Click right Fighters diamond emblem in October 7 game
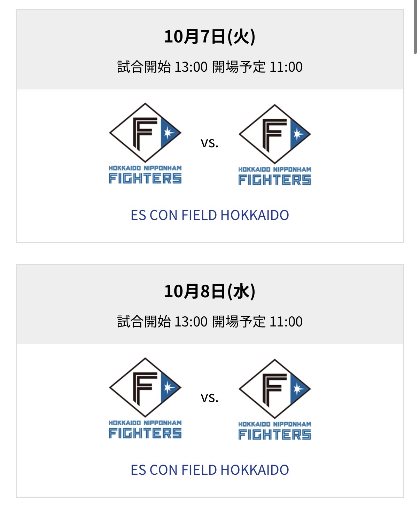This screenshot has height=505, width=420. click(274, 134)
